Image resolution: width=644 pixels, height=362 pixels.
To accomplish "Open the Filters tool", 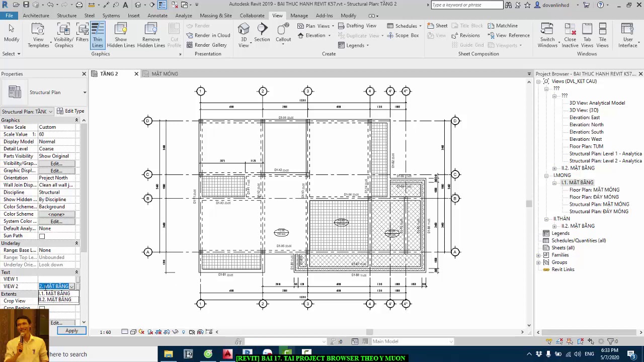I will pyautogui.click(x=82, y=33).
